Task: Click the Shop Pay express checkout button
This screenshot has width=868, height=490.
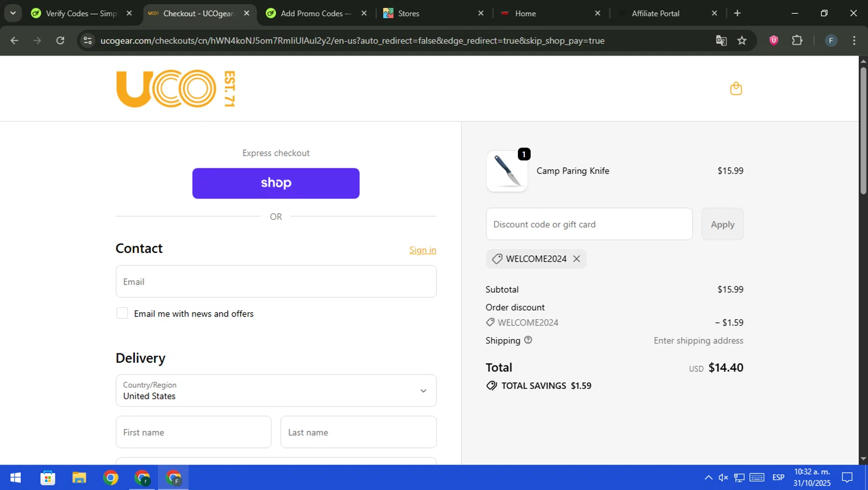Action: pos(276,183)
